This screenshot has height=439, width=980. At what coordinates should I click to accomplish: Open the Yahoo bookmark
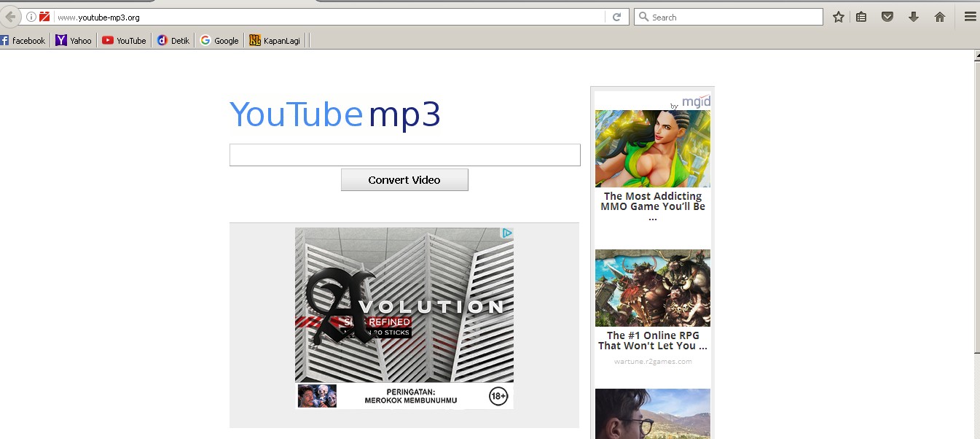click(74, 41)
